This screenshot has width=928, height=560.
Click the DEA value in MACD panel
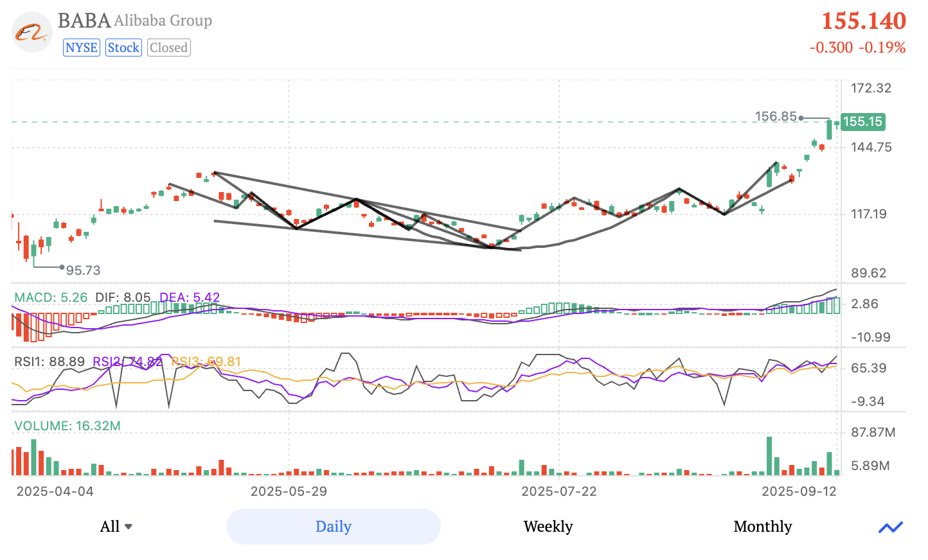tap(191, 297)
